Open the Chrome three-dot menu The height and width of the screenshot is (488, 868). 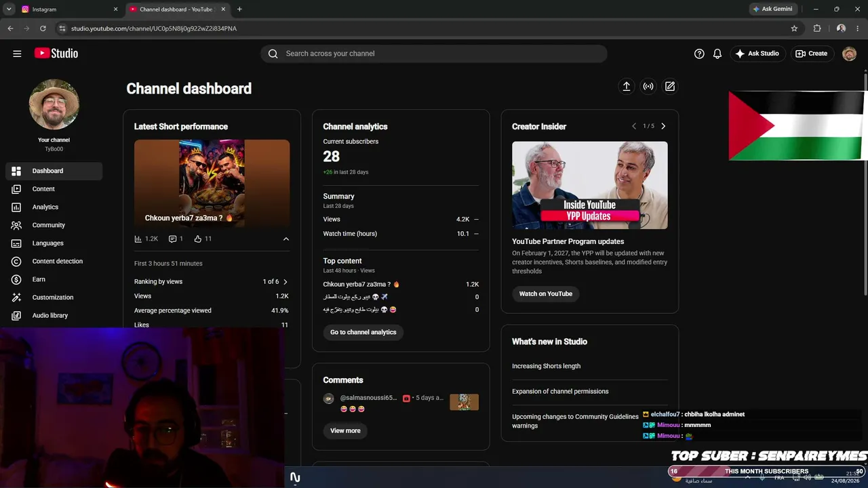click(x=858, y=28)
